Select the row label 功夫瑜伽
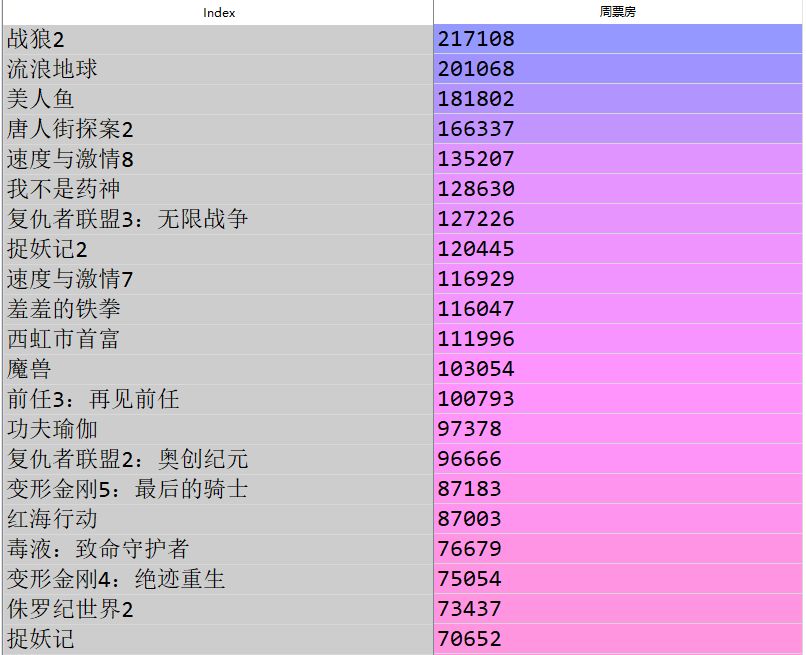The image size is (806, 655). pyautogui.click(x=218, y=429)
